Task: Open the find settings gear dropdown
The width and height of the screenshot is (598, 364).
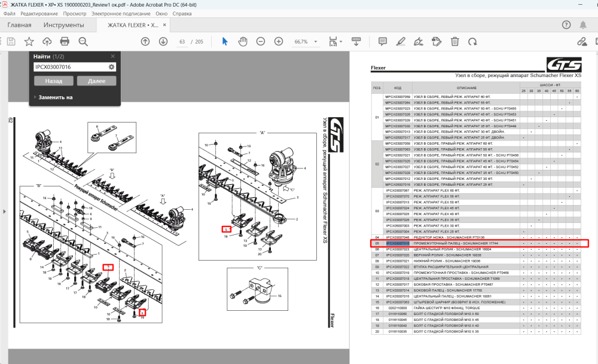Action: point(111,67)
